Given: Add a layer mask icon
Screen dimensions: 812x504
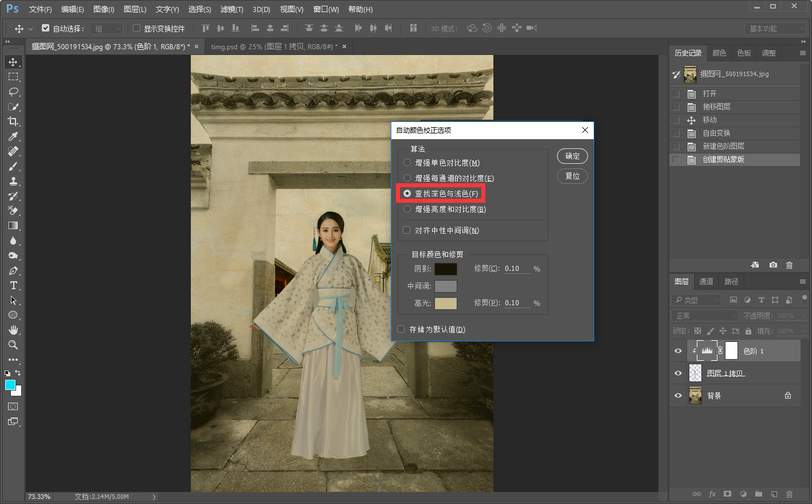Looking at the screenshot, I should tap(727, 494).
